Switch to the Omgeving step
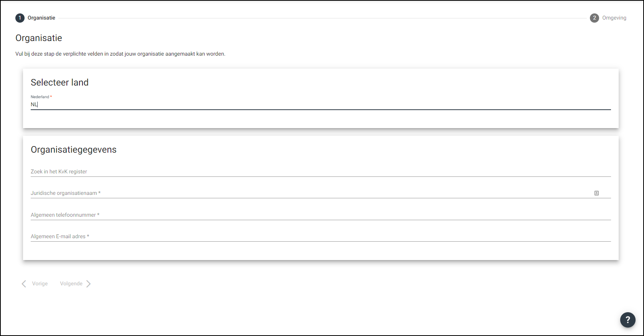644x336 pixels. 614,18
